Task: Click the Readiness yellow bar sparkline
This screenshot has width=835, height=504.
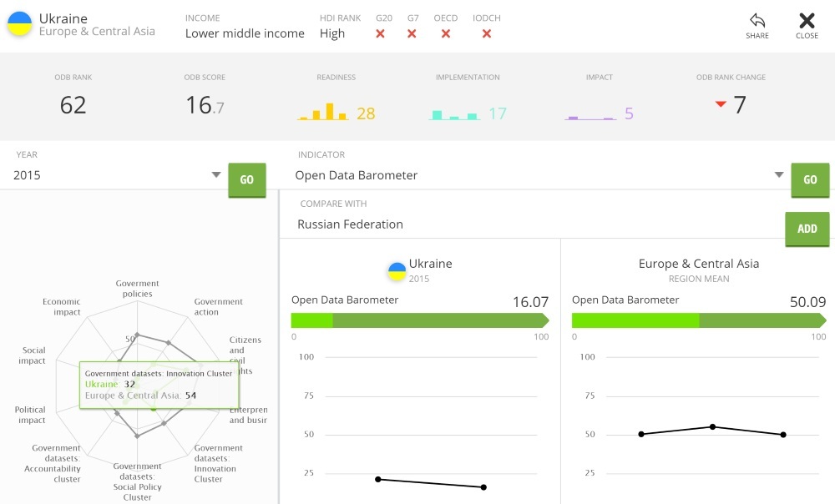Action: pyautogui.click(x=323, y=111)
